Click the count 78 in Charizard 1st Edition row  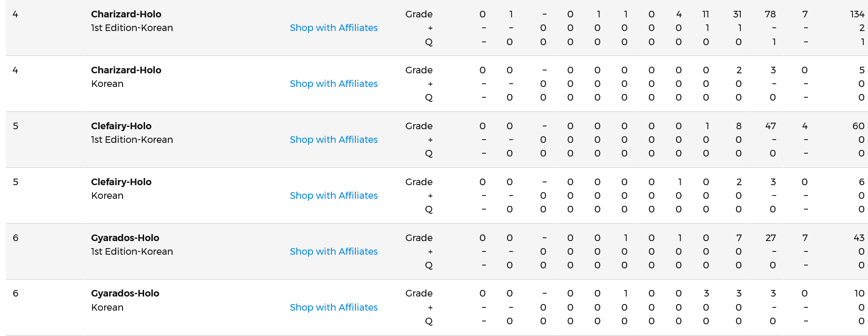click(x=770, y=14)
